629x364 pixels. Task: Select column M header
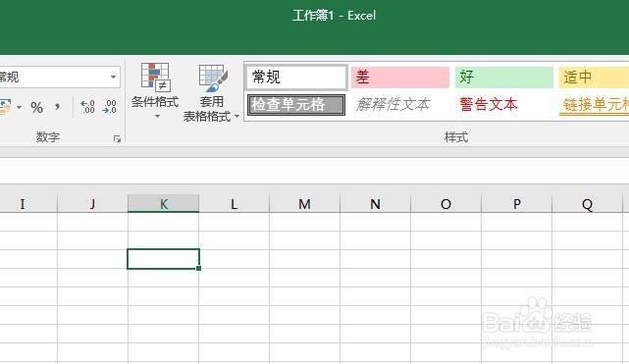click(304, 204)
